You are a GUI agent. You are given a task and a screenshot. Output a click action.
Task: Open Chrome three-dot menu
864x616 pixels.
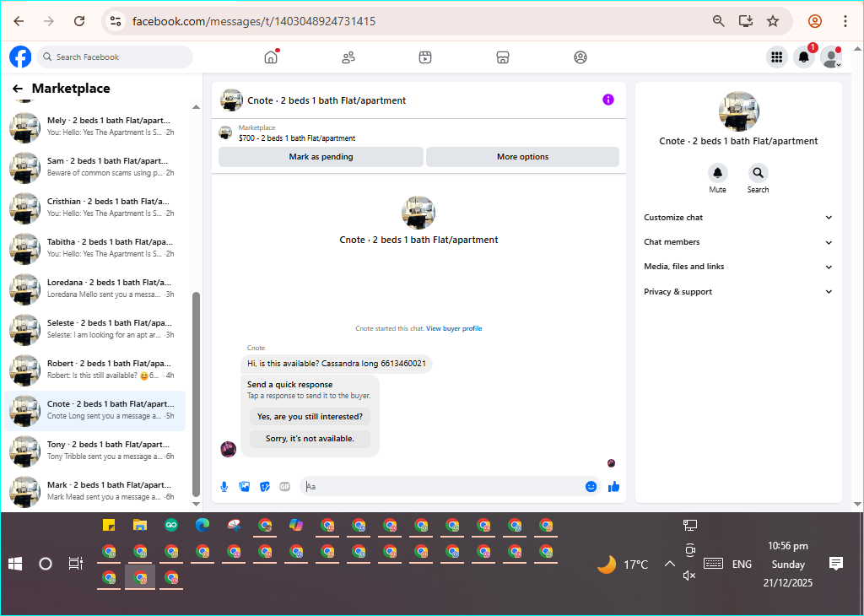(x=845, y=21)
